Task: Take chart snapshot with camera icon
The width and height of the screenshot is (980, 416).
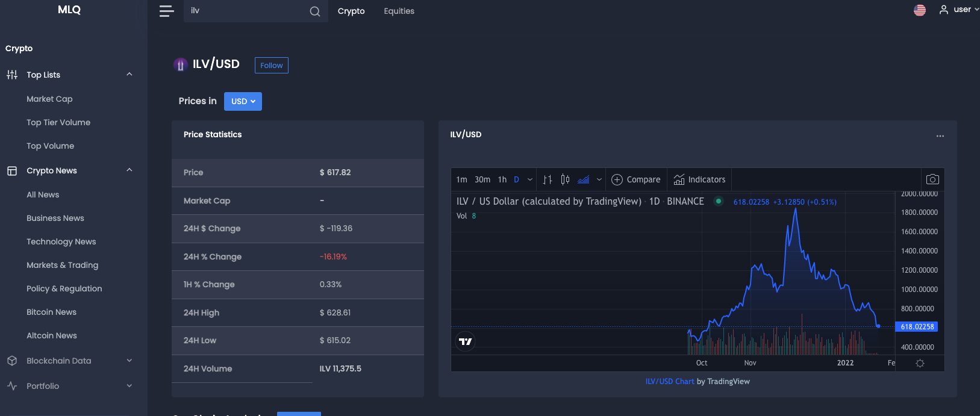Action: (x=932, y=179)
